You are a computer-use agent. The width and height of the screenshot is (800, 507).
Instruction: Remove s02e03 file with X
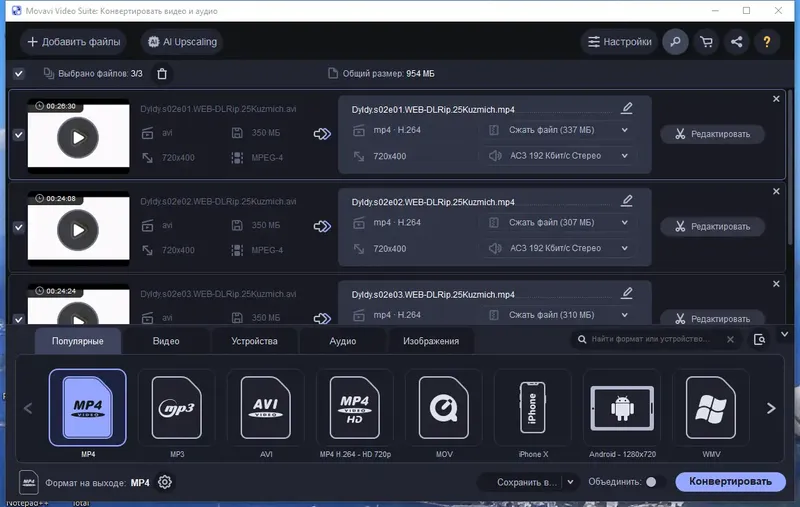(776, 284)
